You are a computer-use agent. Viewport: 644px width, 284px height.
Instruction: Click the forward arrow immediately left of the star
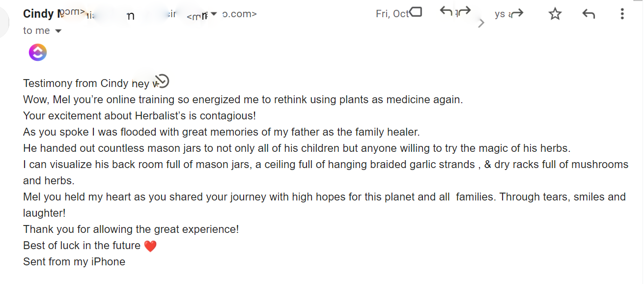coord(517,14)
